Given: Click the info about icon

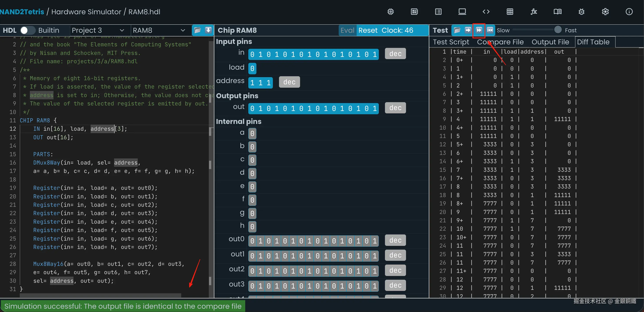Looking at the screenshot, I should 629,11.
